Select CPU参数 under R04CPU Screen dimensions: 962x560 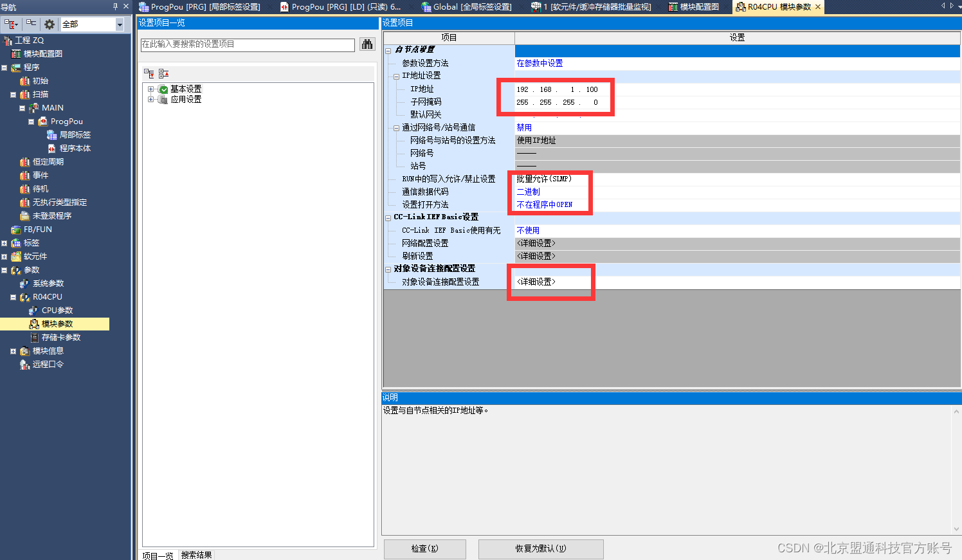pos(58,310)
